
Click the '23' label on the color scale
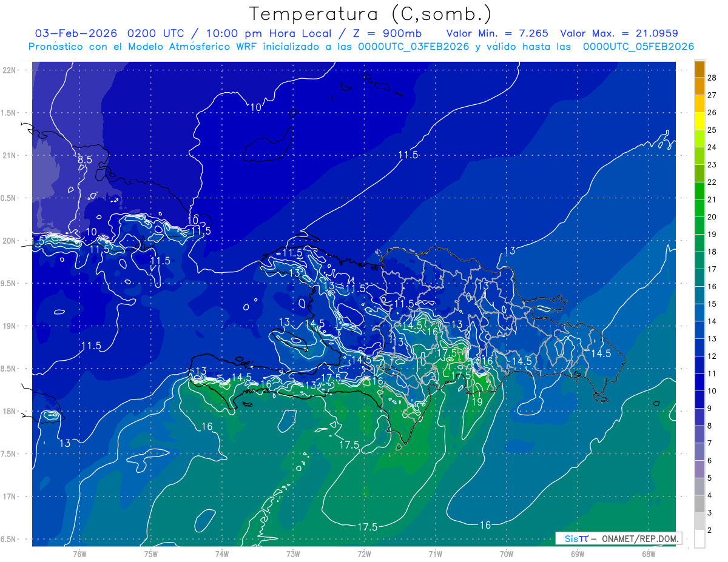click(712, 165)
